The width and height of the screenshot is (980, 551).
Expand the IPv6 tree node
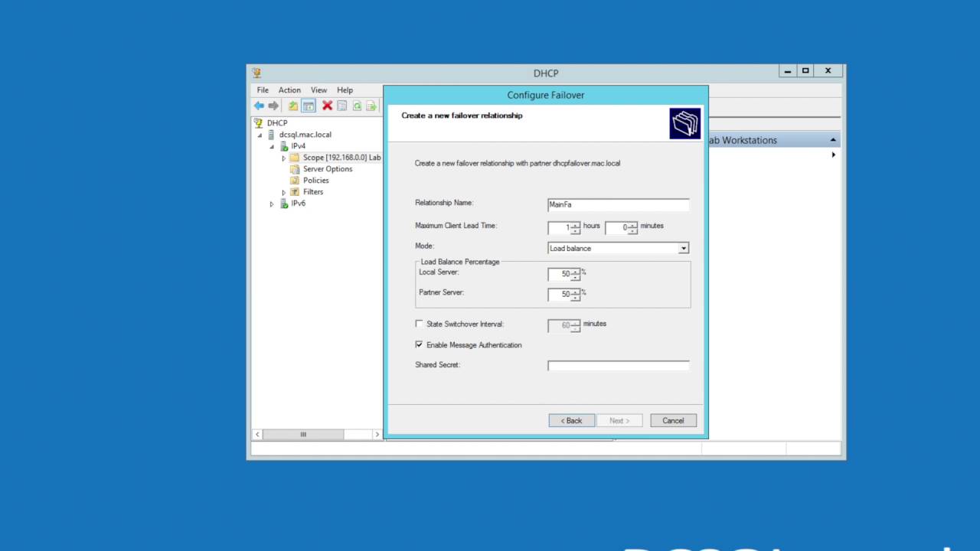point(272,204)
